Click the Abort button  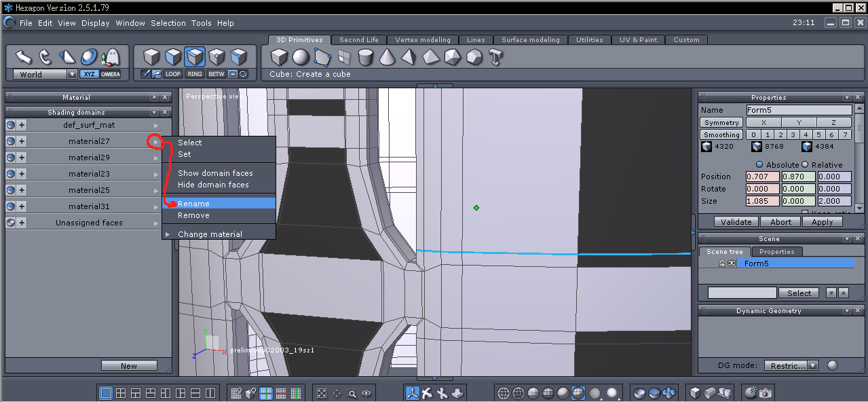[x=780, y=221]
